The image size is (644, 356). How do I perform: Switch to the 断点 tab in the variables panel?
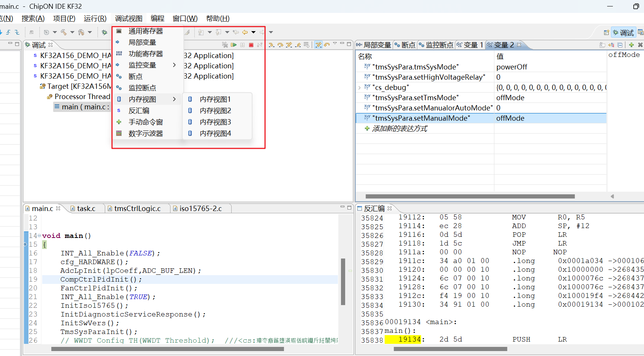click(405, 45)
